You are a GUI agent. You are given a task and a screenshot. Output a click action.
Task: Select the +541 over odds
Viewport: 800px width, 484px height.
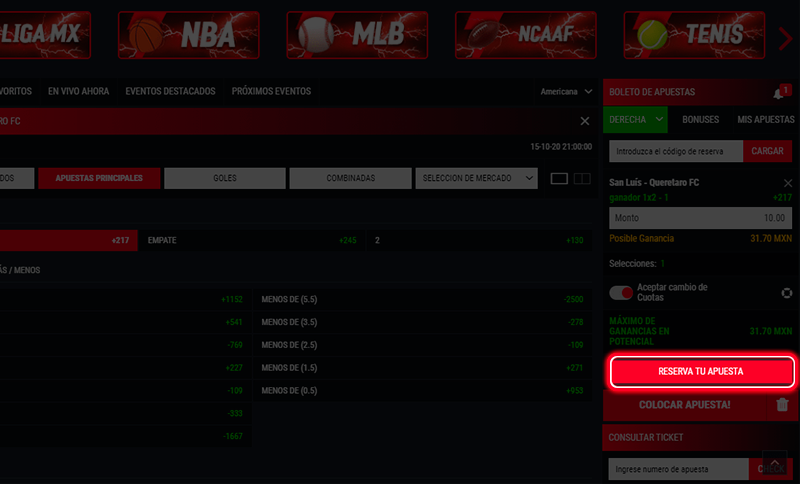[125, 322]
